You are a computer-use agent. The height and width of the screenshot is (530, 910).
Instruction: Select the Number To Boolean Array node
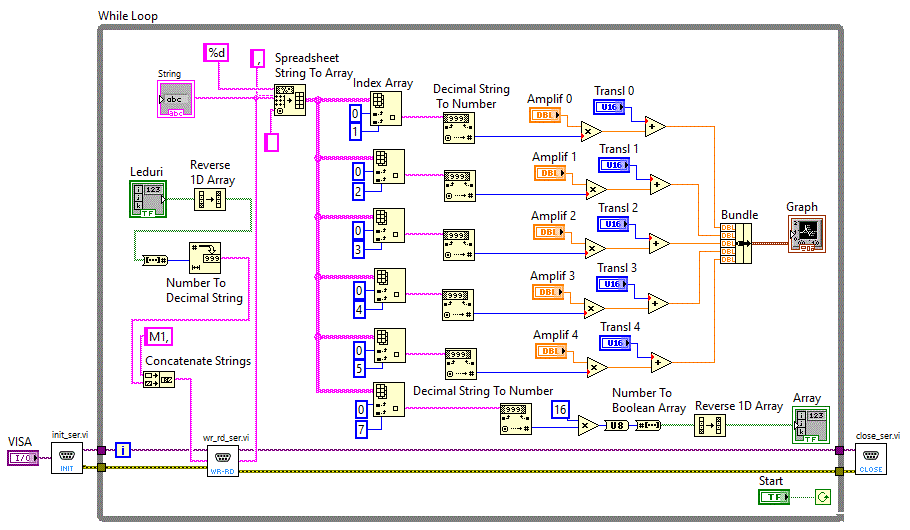646,425
